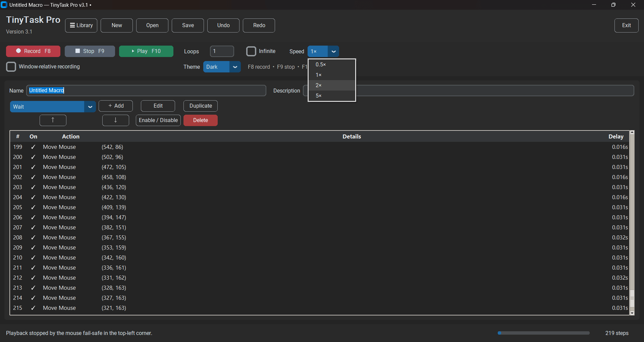
Task: Click the On column header
Action: click(x=33, y=136)
